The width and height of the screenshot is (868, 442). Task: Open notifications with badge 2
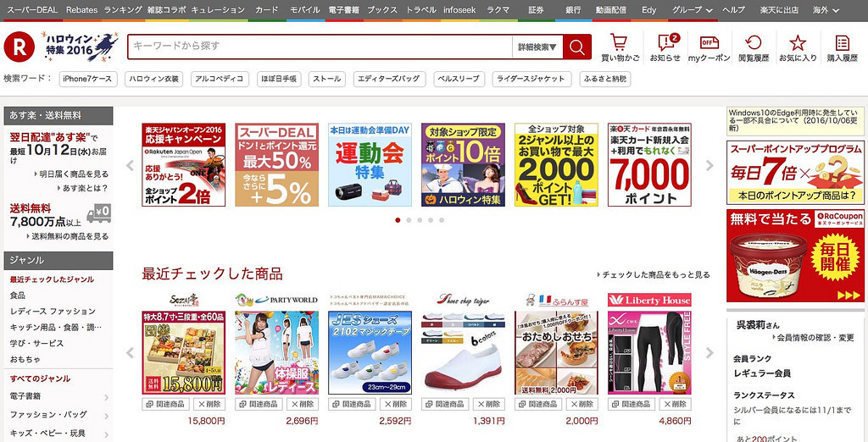[665, 47]
